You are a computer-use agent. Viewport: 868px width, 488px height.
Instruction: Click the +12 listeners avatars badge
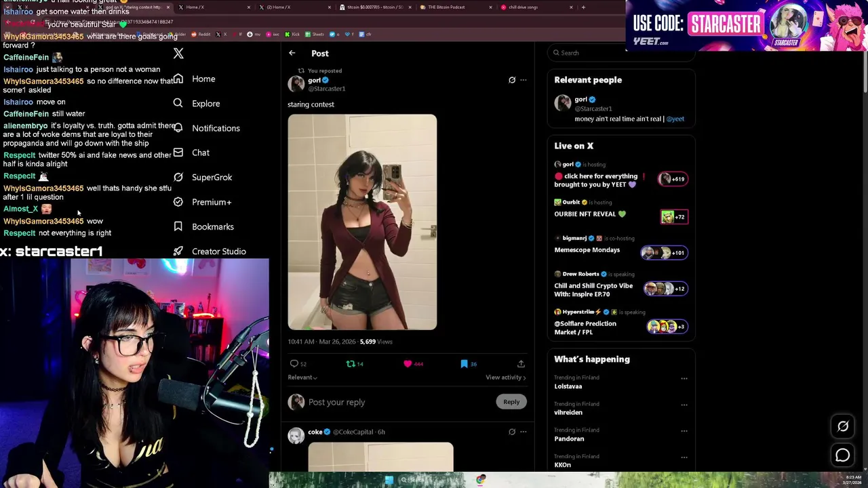666,289
